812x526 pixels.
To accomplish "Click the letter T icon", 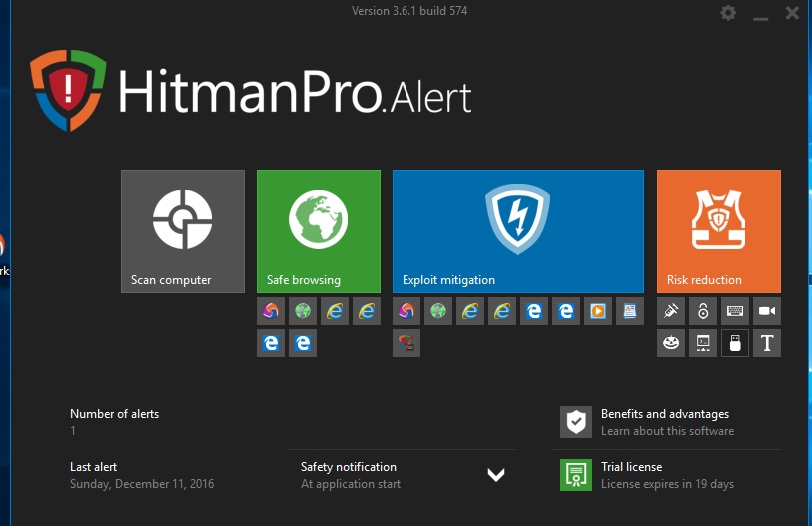I will 767,343.
